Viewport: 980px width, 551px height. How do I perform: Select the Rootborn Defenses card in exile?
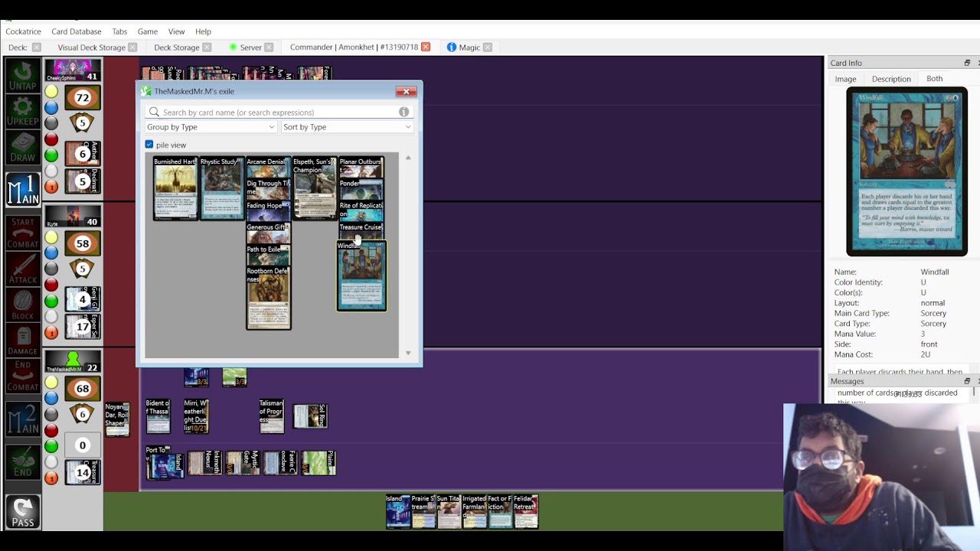(269, 298)
